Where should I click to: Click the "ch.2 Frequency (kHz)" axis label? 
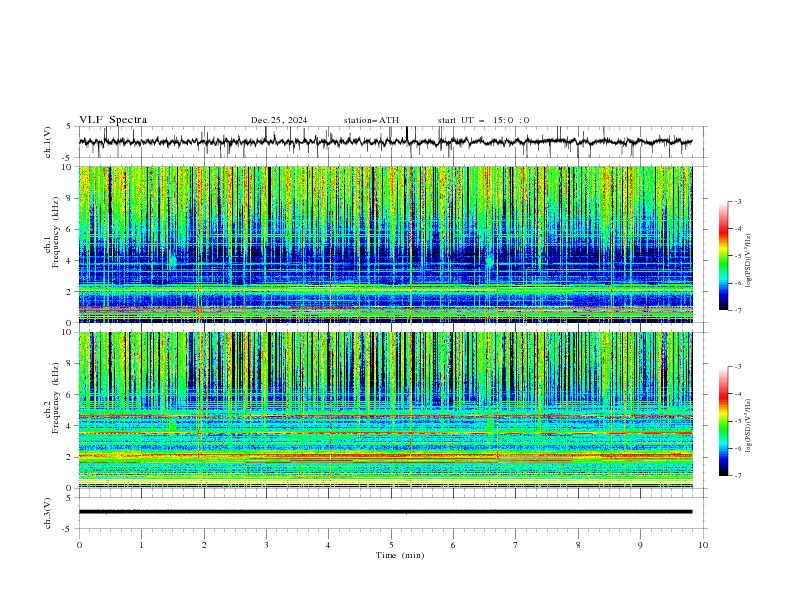52,398
